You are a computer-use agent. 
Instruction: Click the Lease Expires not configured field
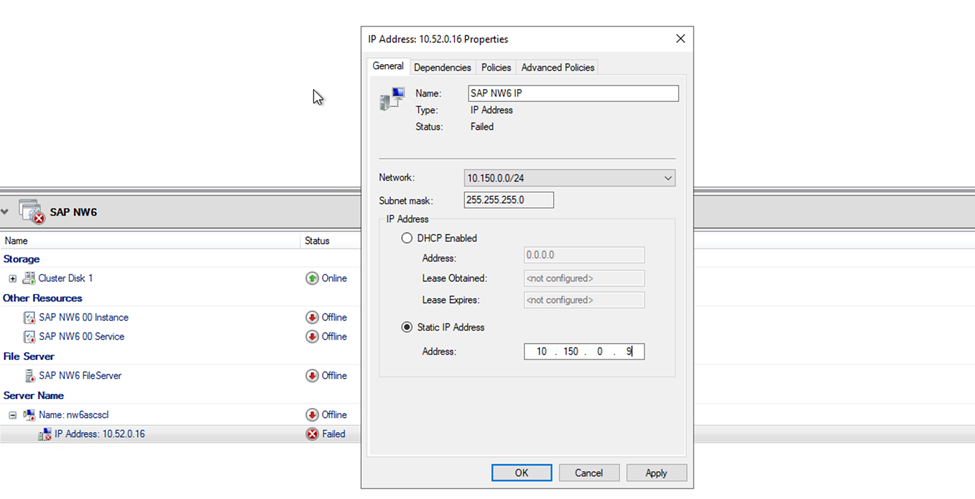click(x=584, y=300)
